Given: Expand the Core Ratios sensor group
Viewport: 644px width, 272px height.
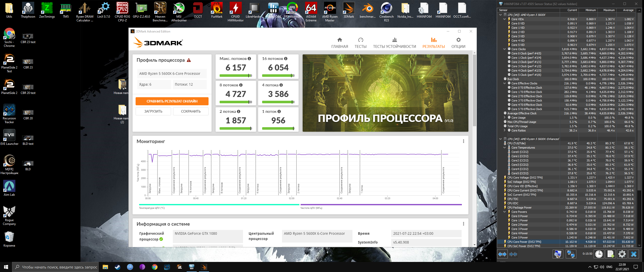Looking at the screenshot, I should pos(504,130).
